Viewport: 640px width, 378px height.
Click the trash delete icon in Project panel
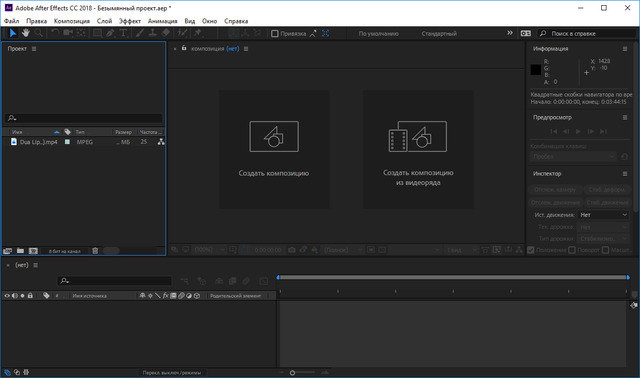click(x=95, y=251)
